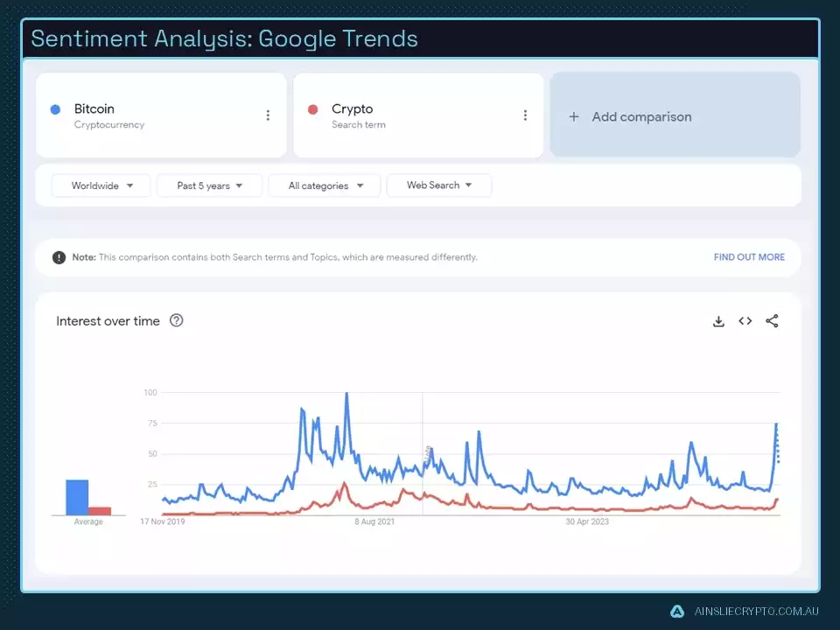Open the Worldwide region dropdown
Viewport: 840px width, 630px height.
(x=100, y=185)
